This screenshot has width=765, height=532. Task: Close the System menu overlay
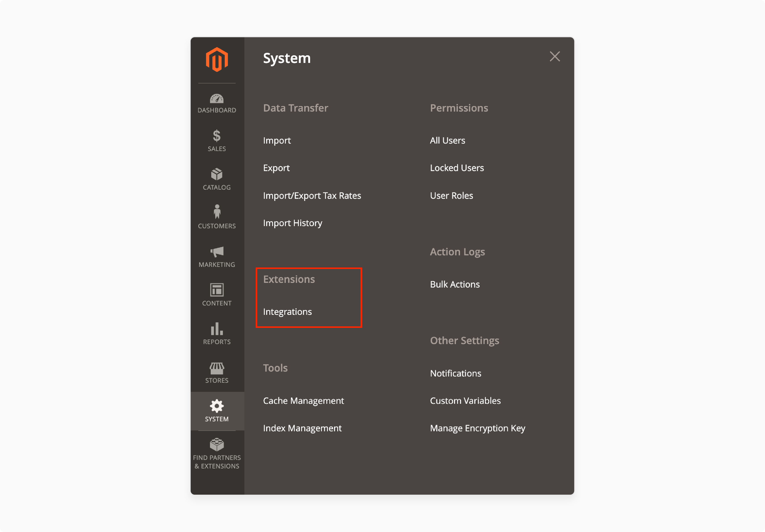tap(555, 56)
